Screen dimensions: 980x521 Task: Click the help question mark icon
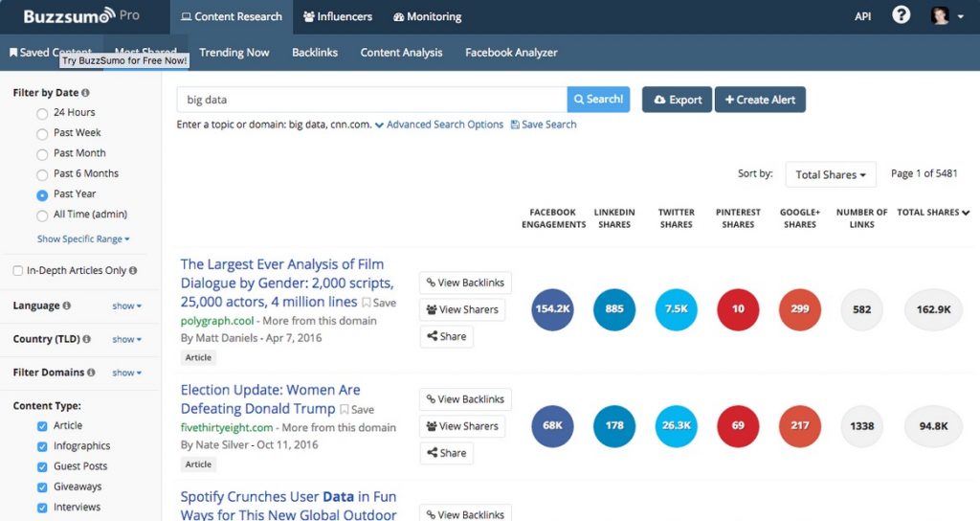tap(901, 15)
